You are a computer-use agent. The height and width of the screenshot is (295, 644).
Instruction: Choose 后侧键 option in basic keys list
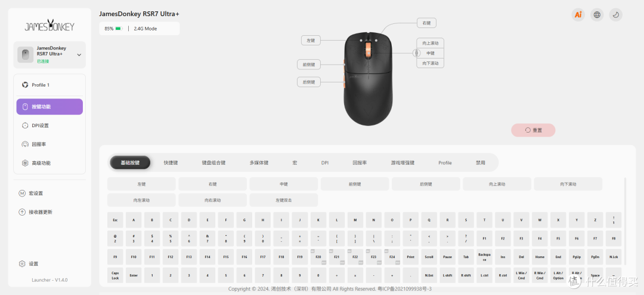[x=426, y=184]
